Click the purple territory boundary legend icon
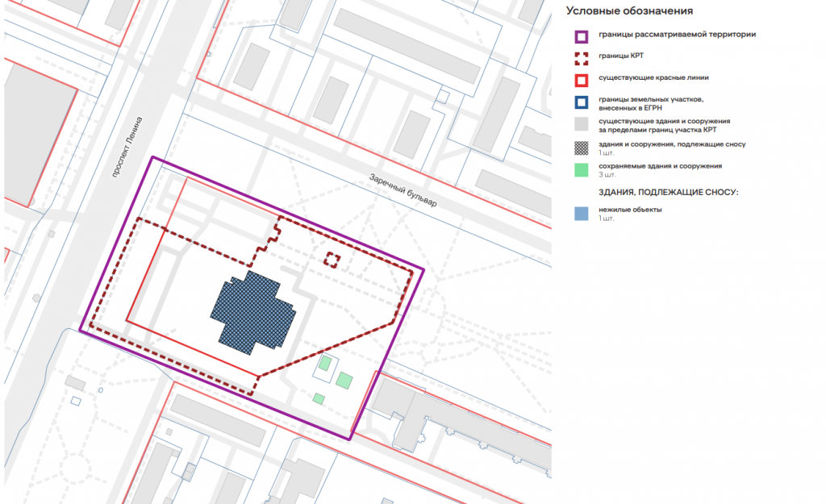826x504 pixels. [x=580, y=36]
